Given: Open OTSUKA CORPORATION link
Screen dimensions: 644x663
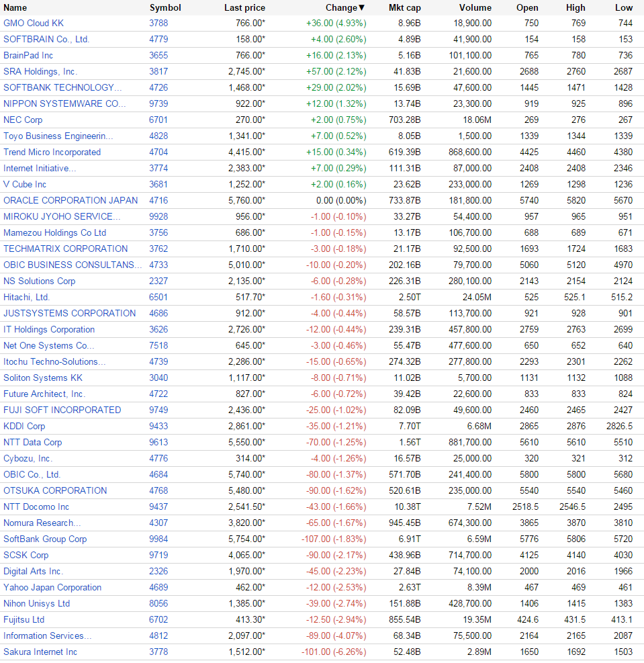Looking at the screenshot, I should tap(55, 490).
